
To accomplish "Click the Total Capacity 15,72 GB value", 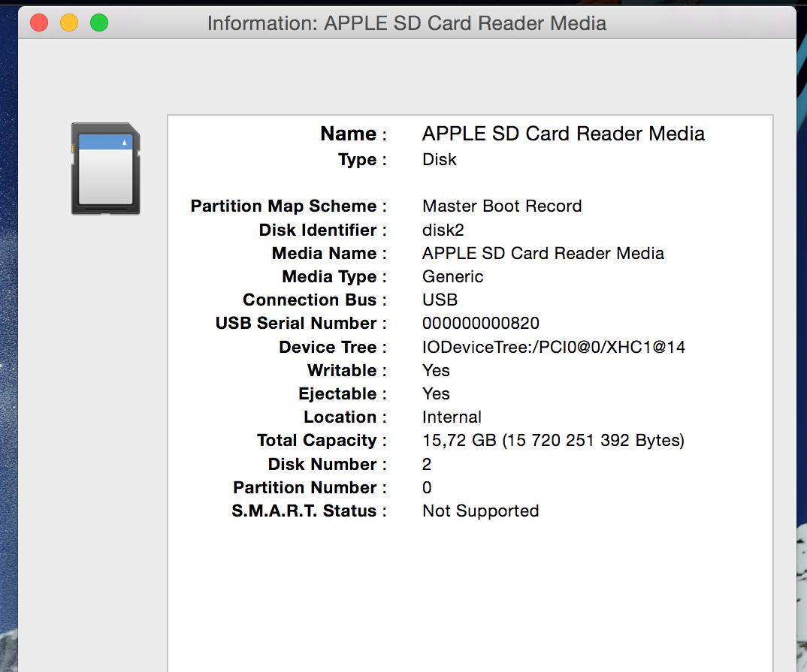I will (x=553, y=440).
